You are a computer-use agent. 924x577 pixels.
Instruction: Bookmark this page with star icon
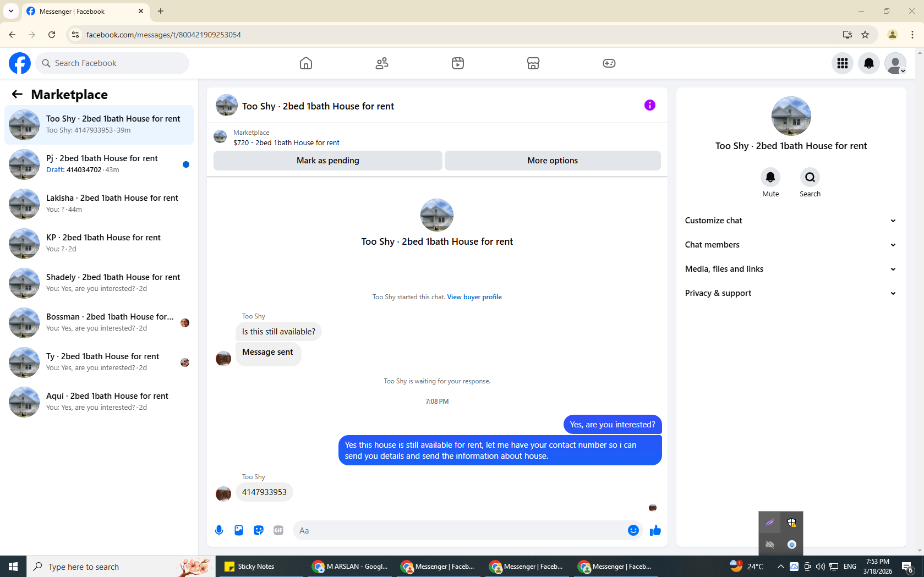pos(865,35)
